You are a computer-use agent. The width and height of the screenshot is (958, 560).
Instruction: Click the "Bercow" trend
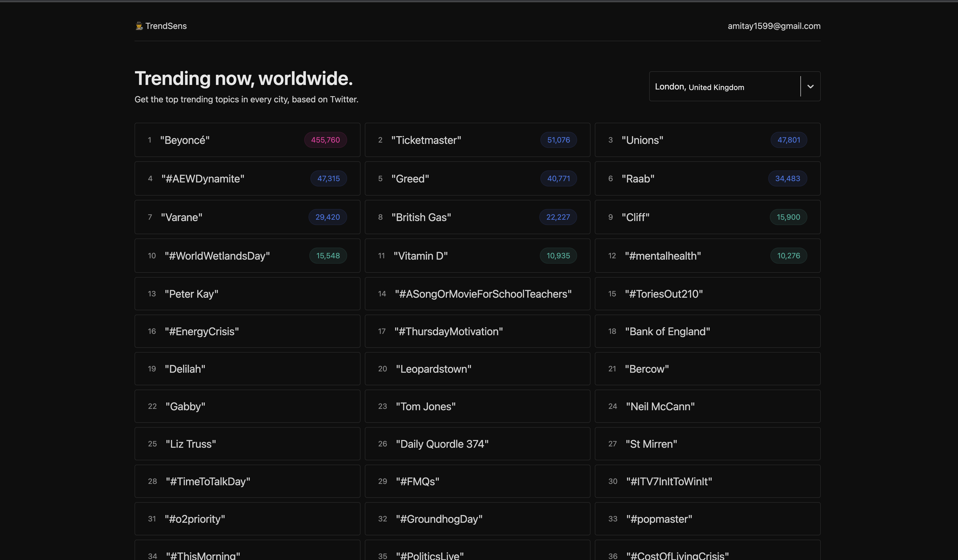point(707,368)
